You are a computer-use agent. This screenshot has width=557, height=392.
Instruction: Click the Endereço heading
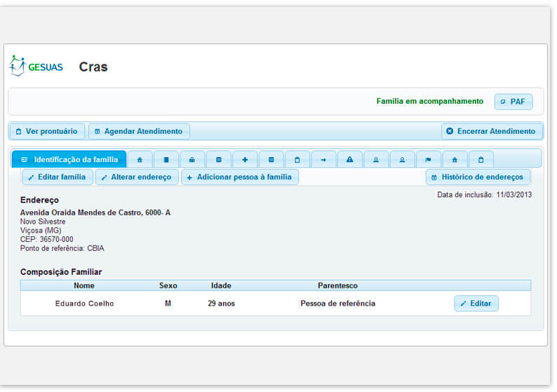tap(39, 200)
